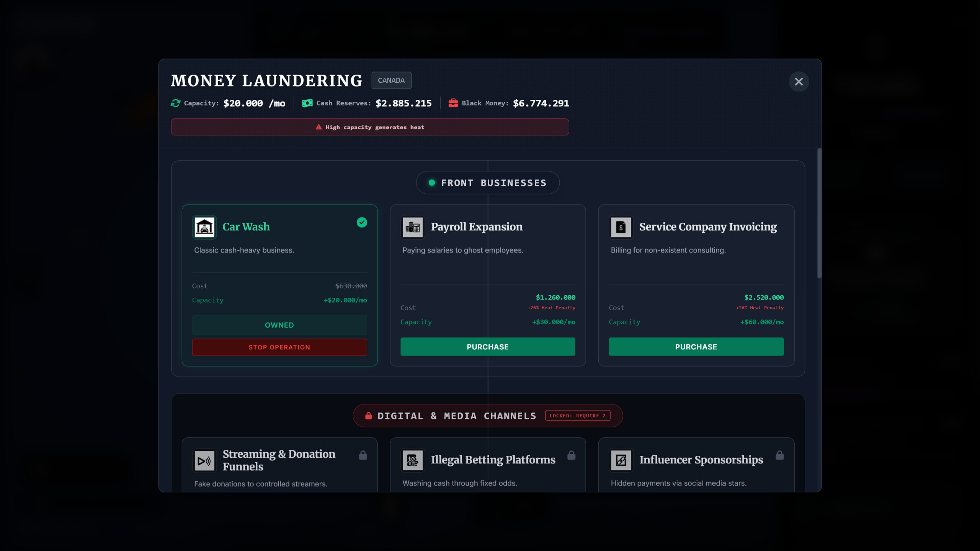Click the Influencer Sponsorships handshake icon
Screen dimensions: 980x551
point(621,460)
